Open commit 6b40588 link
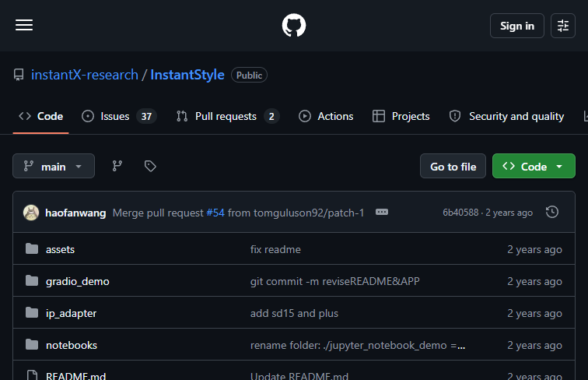Screen dimensions: 588x380 pos(460,213)
